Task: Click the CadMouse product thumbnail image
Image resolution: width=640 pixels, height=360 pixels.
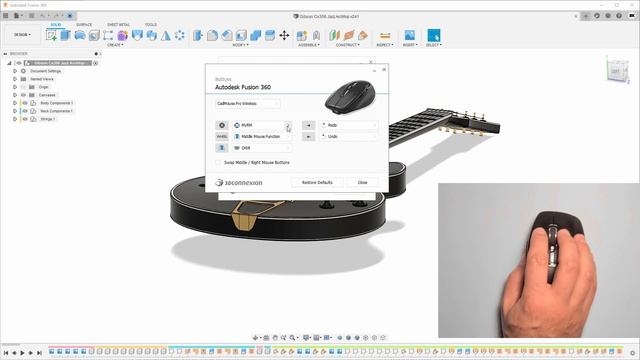Action: pyautogui.click(x=350, y=97)
